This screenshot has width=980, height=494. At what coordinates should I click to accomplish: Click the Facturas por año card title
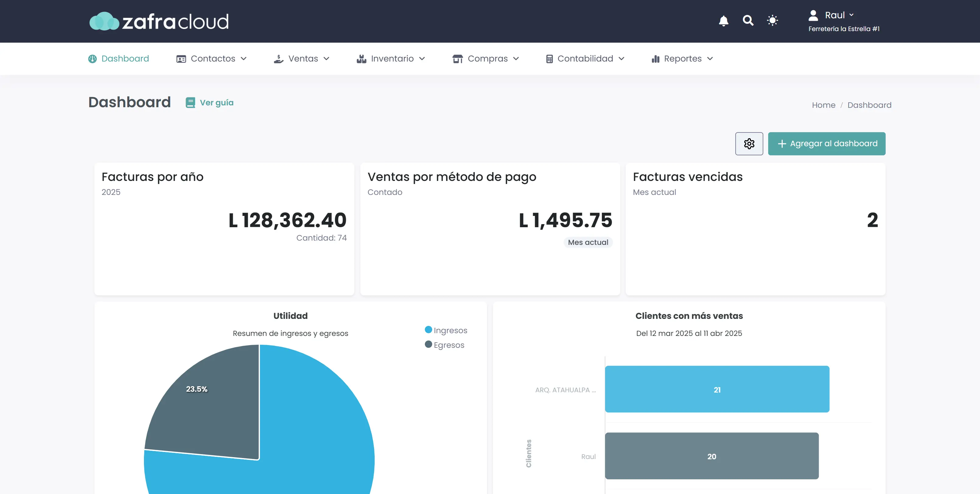pyautogui.click(x=152, y=177)
